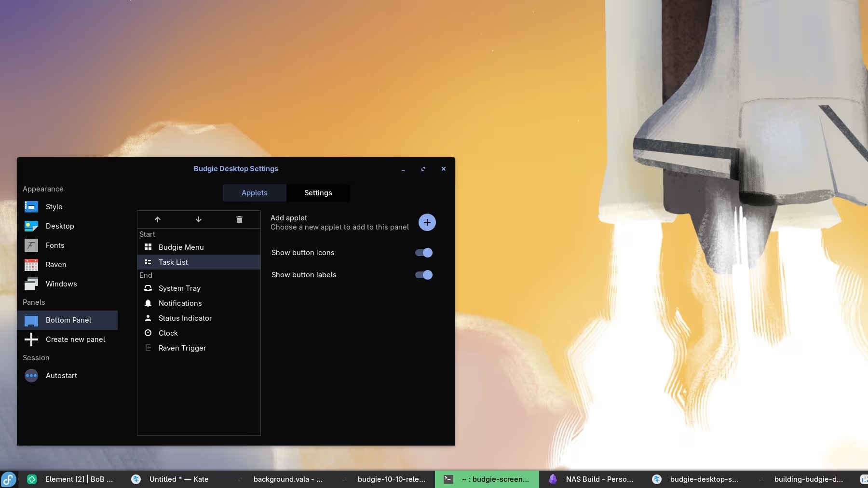Switch to the Applets tab
The height and width of the screenshot is (488, 868).
point(254,192)
